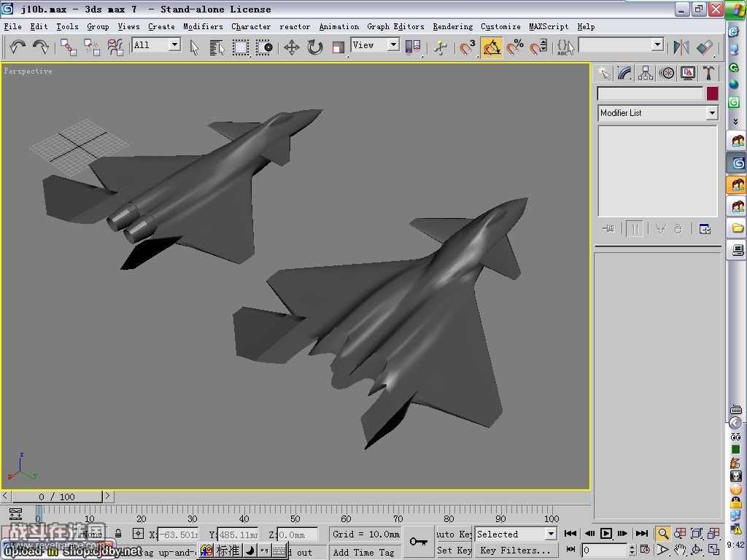
Task: Click the object color swatch
Action: coord(712,93)
